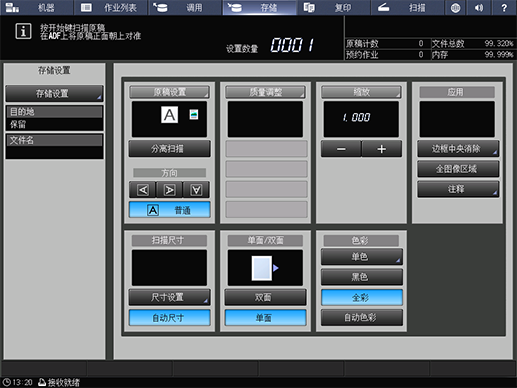Image resolution: width=517 pixels, height=388 pixels.
Task: Click the 全图像区域 full image area button
Action: pyautogui.click(x=458, y=169)
